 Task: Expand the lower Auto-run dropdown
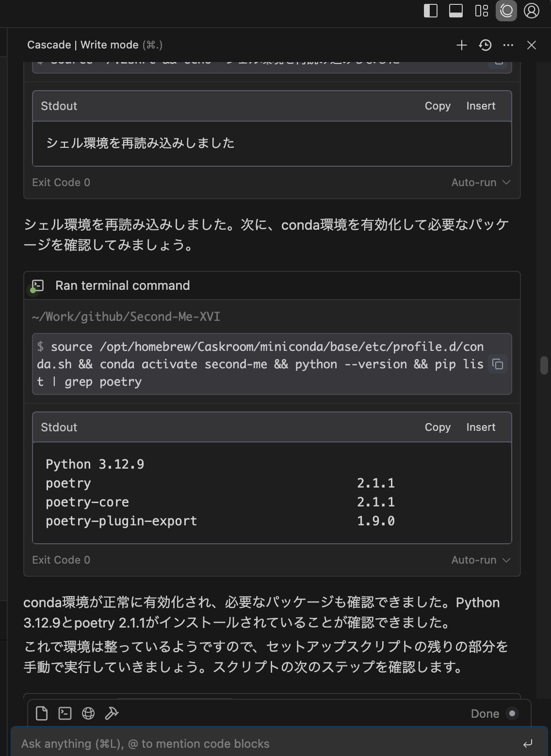point(481,560)
